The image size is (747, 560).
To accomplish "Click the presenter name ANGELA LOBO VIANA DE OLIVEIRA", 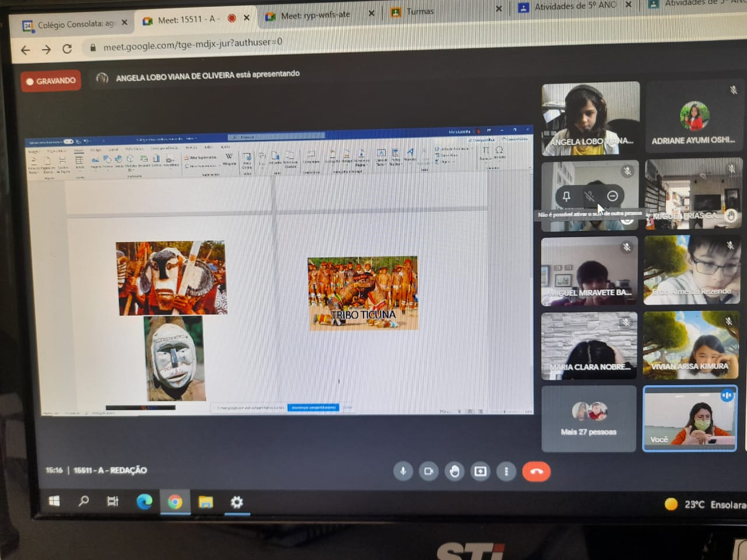I will click(x=175, y=76).
